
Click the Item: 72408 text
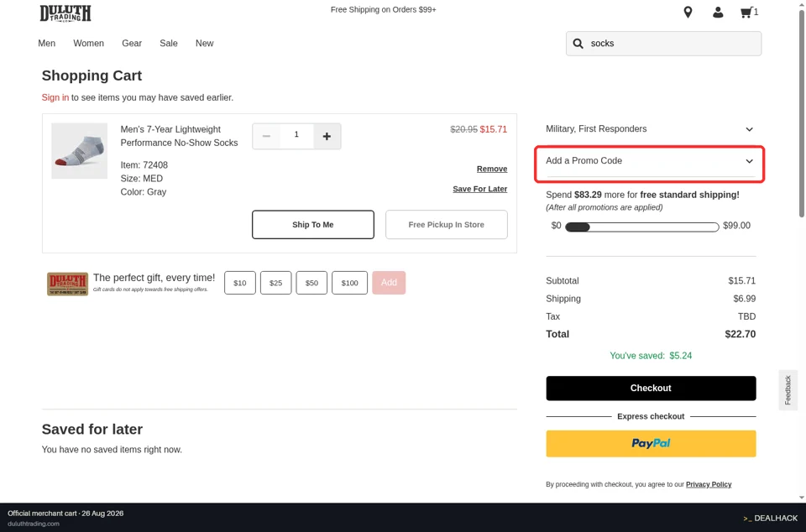tap(144, 165)
